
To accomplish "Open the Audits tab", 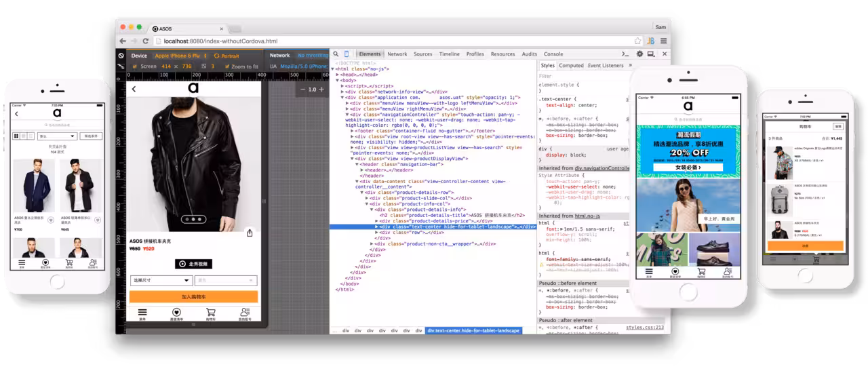I will pos(530,54).
